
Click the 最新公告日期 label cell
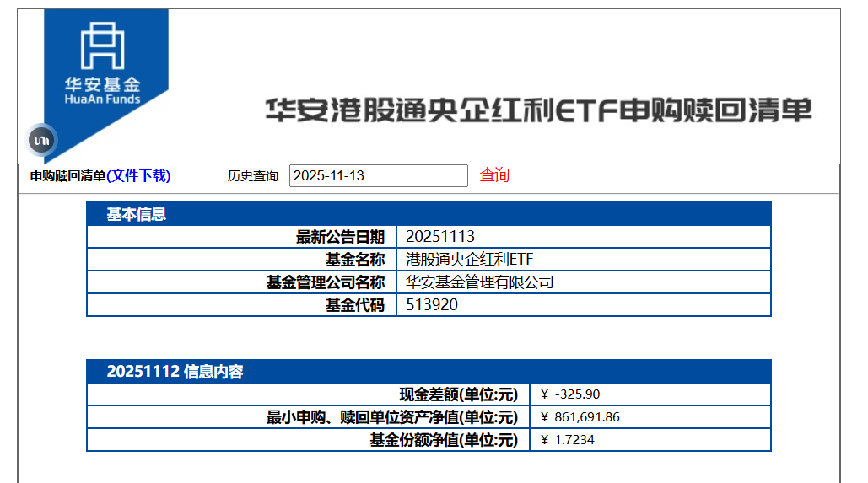click(242, 237)
